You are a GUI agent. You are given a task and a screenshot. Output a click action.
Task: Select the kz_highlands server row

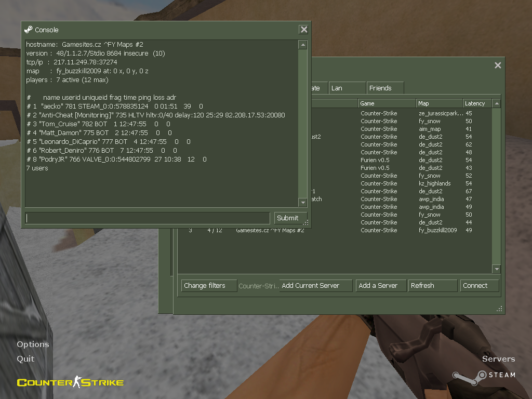pos(402,183)
